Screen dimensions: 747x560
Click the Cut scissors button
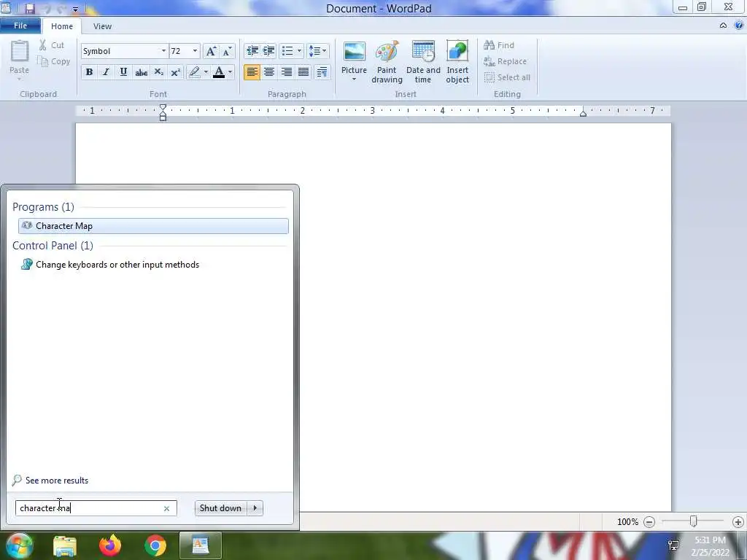point(51,45)
